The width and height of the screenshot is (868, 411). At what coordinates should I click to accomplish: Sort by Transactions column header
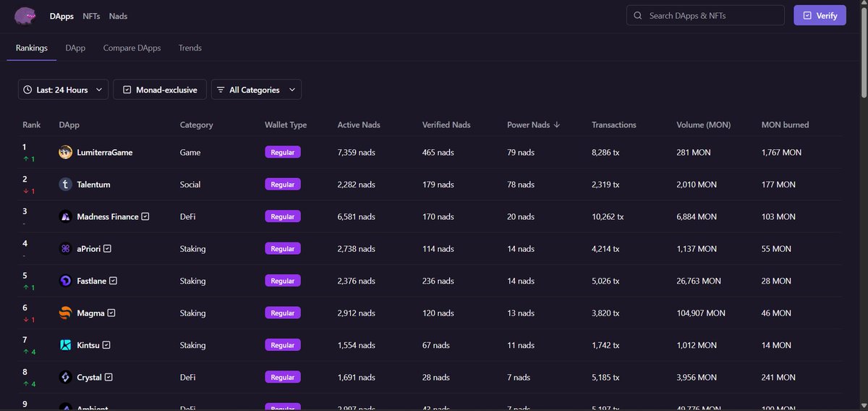click(614, 124)
